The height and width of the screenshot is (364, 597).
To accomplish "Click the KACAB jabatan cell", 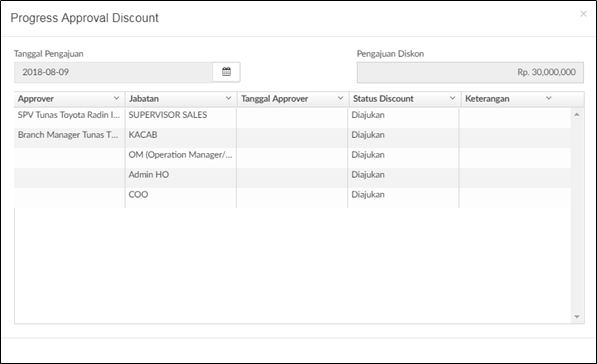I will 180,135.
